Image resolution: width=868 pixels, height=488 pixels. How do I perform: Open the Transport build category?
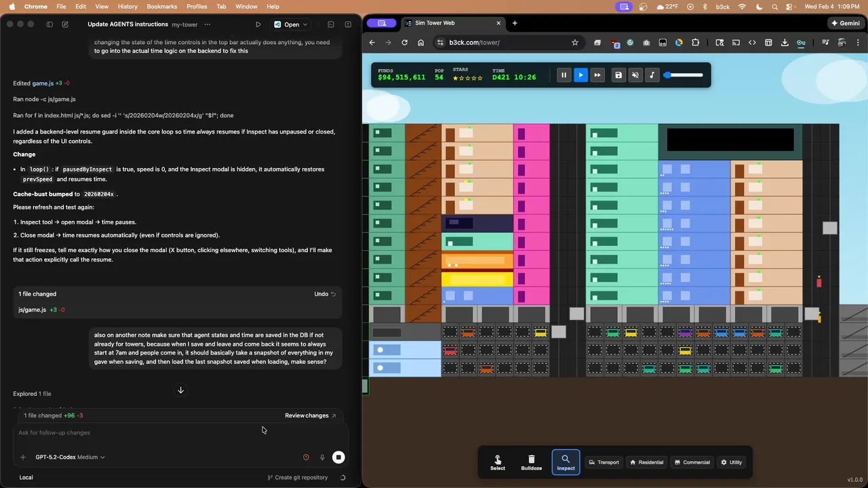(x=604, y=462)
